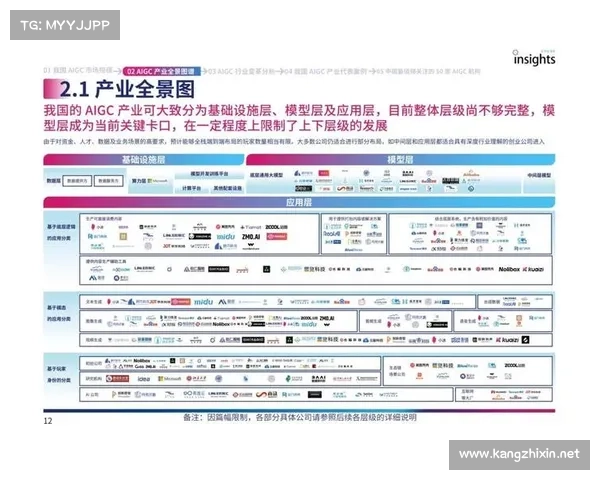Click the idea logo in 研究机构 row

[143, 379]
